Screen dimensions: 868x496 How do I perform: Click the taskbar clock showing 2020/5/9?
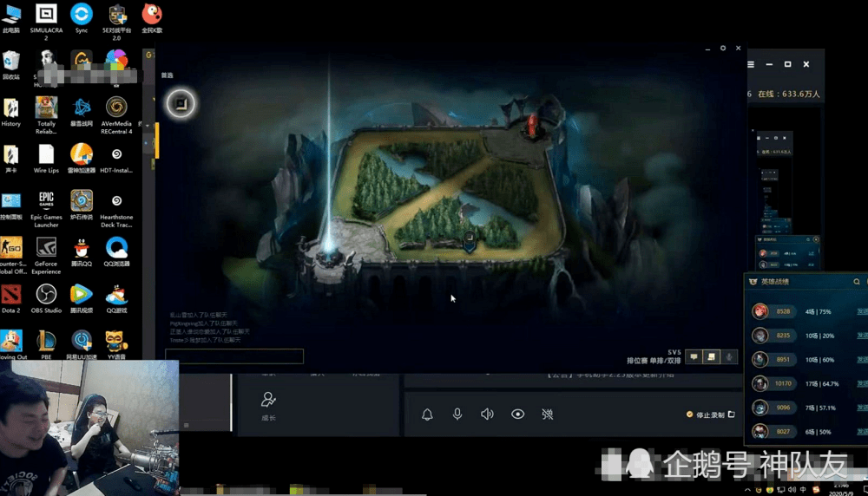pyautogui.click(x=841, y=489)
